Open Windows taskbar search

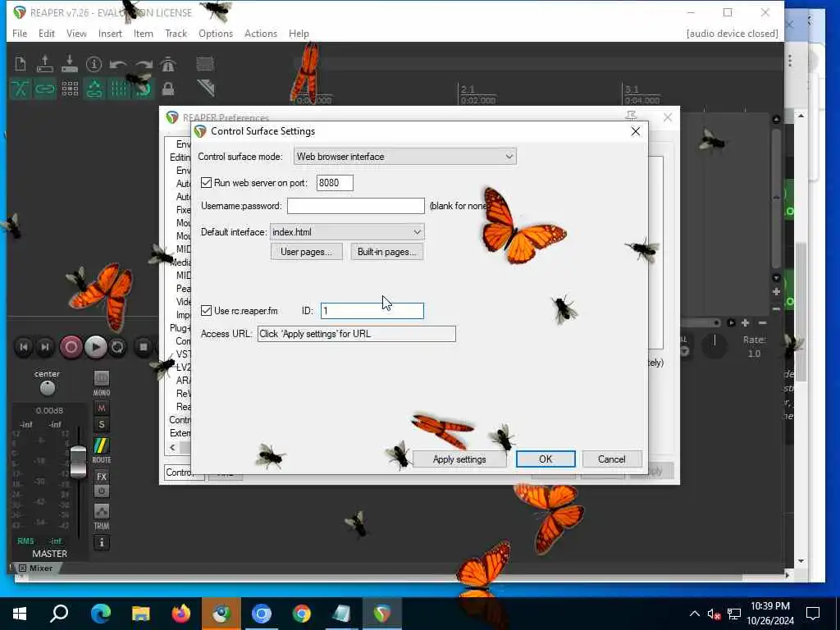59,614
